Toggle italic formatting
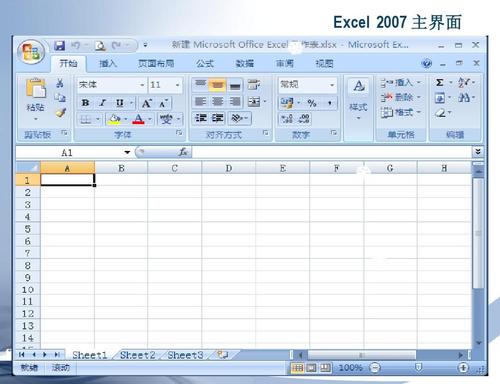 click(103, 103)
